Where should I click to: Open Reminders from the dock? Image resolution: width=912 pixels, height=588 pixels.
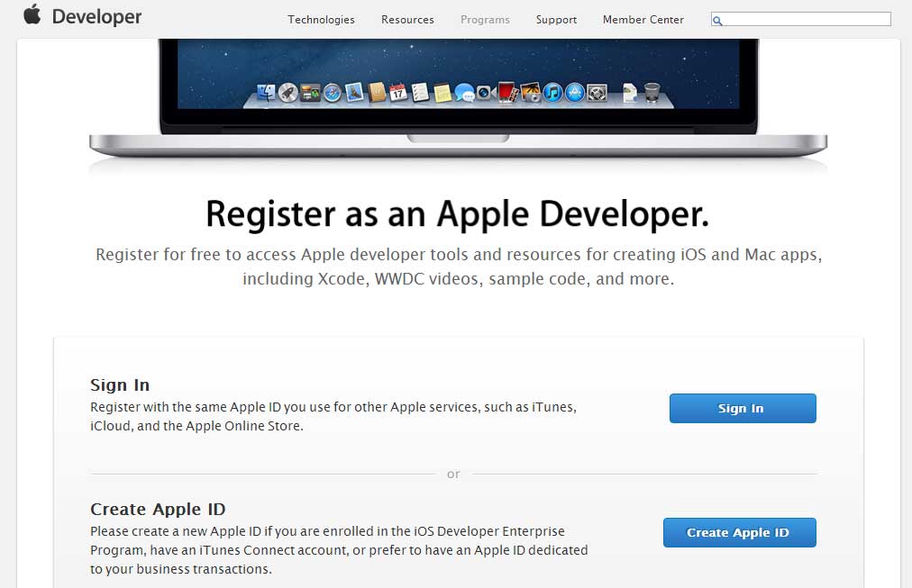(x=418, y=91)
